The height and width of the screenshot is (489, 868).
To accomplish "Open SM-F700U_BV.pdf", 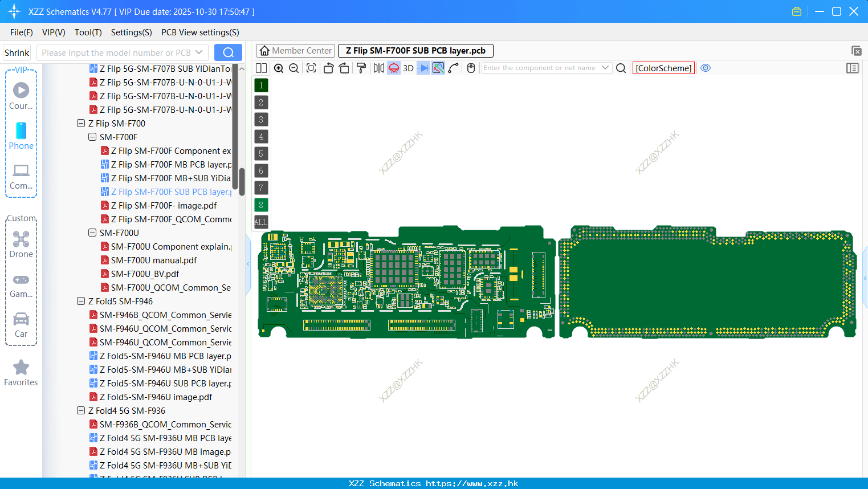I will (x=140, y=274).
